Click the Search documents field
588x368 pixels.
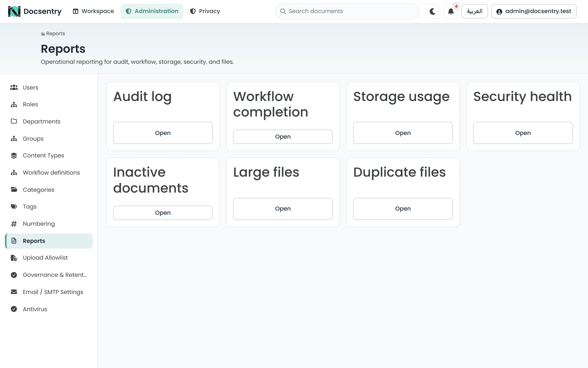(347, 11)
